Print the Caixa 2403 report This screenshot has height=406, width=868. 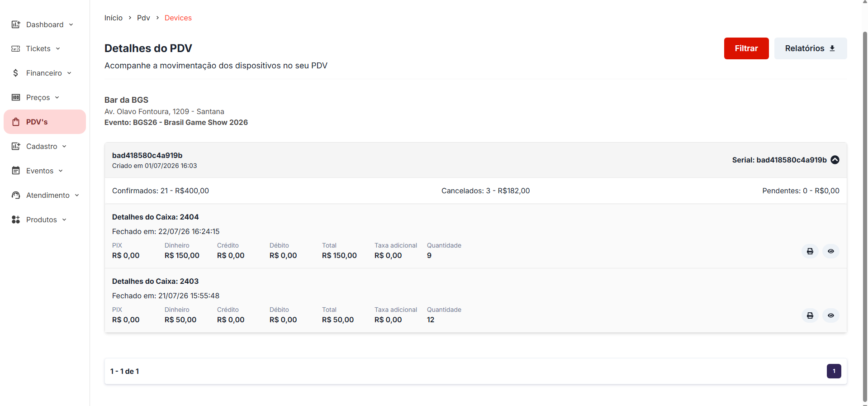tap(810, 315)
